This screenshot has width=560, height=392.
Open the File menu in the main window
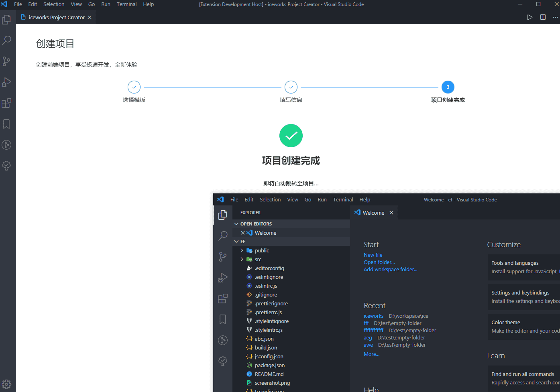(18, 4)
